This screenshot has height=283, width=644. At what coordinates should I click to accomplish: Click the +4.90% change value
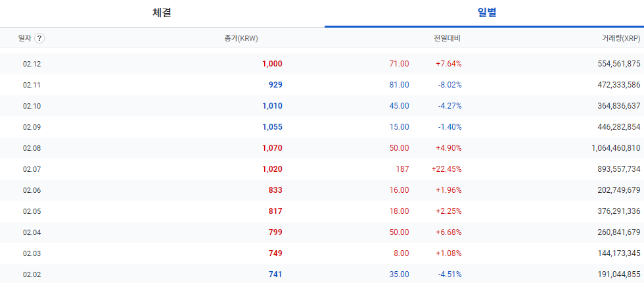click(448, 147)
